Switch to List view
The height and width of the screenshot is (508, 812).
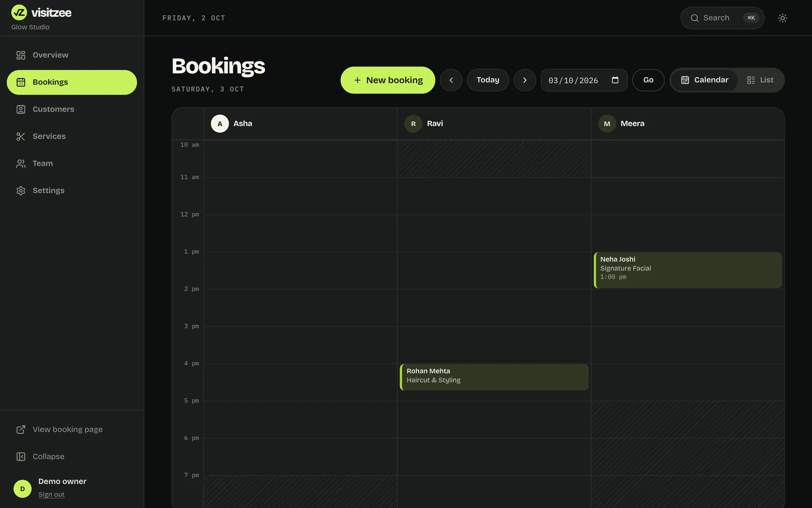(x=760, y=80)
